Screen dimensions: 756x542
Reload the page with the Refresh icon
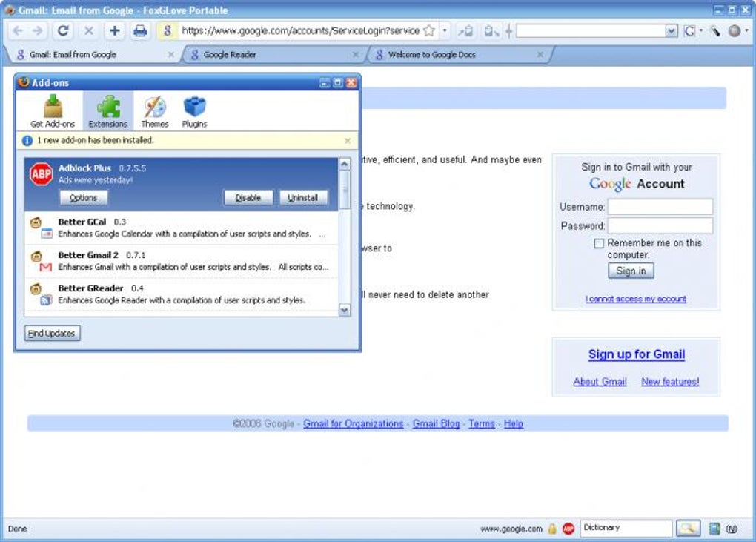tap(63, 31)
